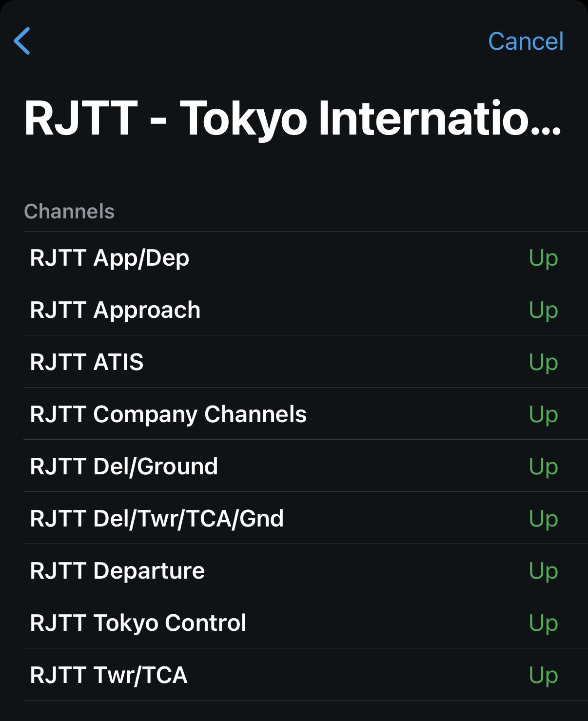Open the RJTT App/Dep channel
The height and width of the screenshot is (721, 588).
point(110,257)
